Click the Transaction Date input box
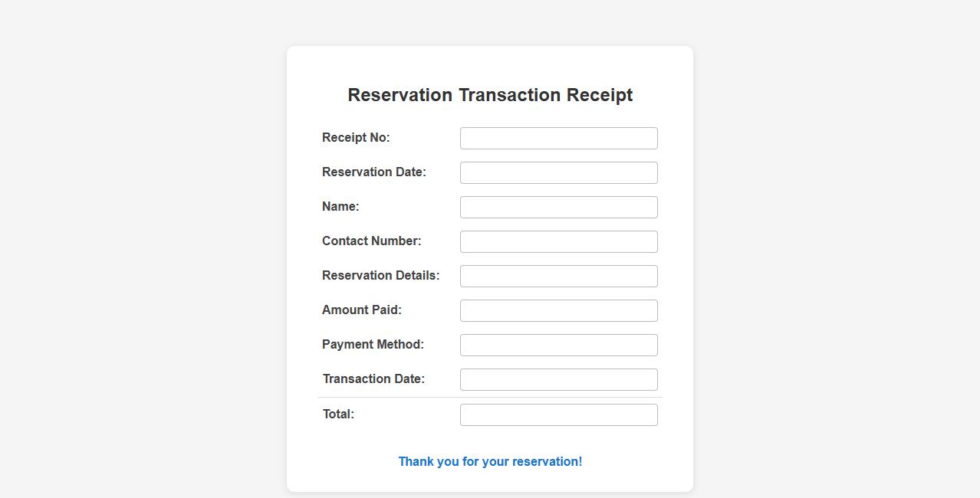This screenshot has width=980, height=498. coord(558,380)
